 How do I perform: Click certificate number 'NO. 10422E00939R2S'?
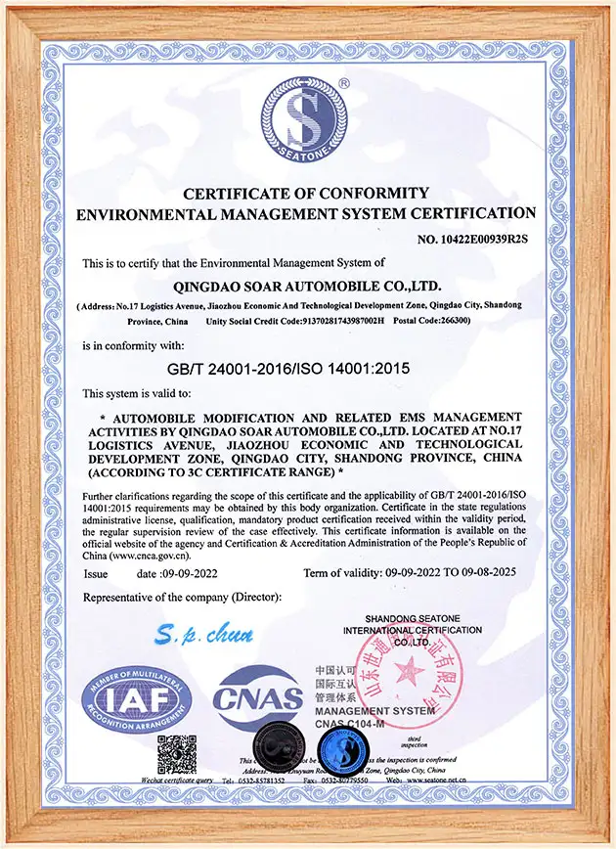[472, 239]
